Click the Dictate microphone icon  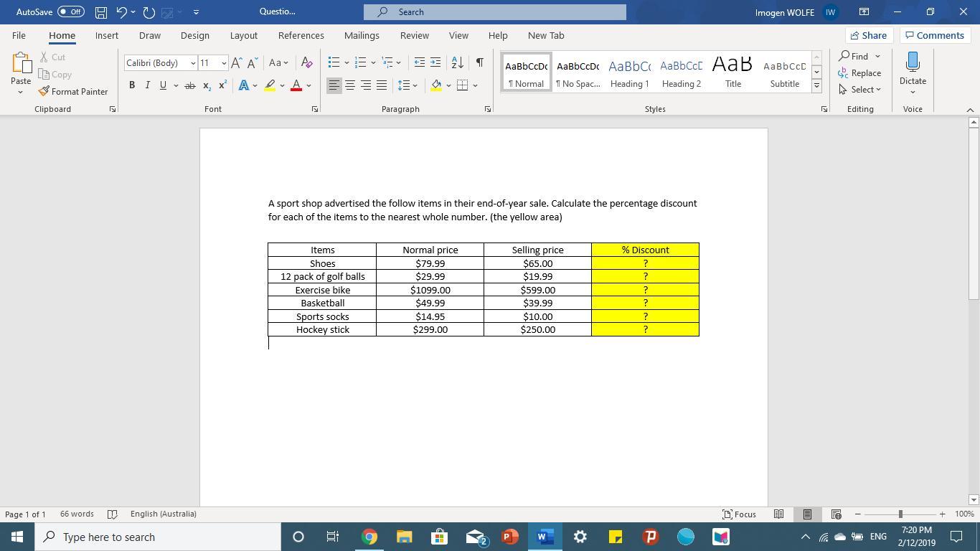click(x=913, y=62)
